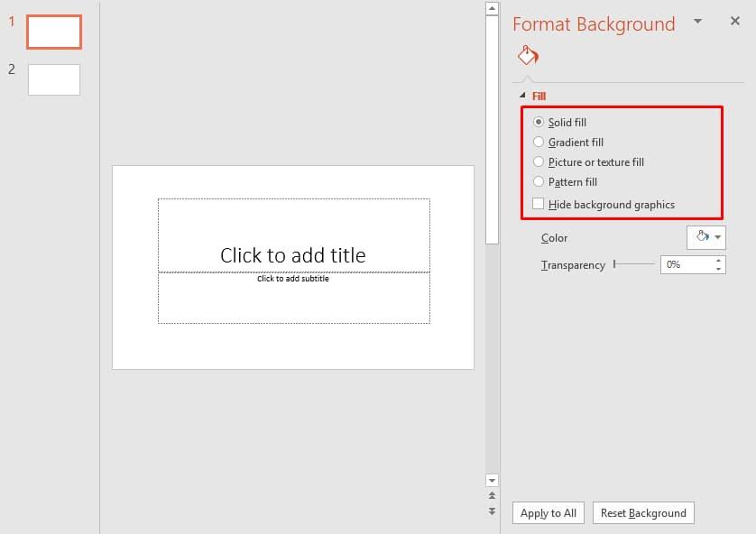Click the Next Slide double-arrow icon
Screen dimensions: 756x534
(491, 511)
